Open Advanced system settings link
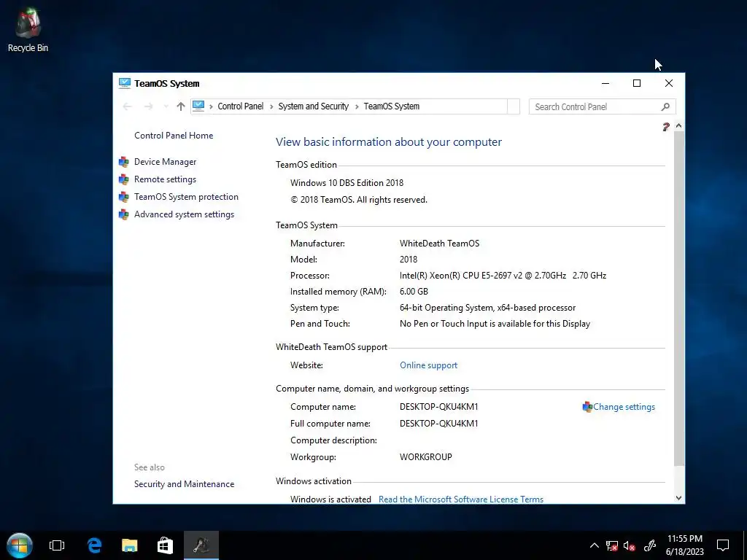This screenshot has height=560, width=747. (x=185, y=215)
